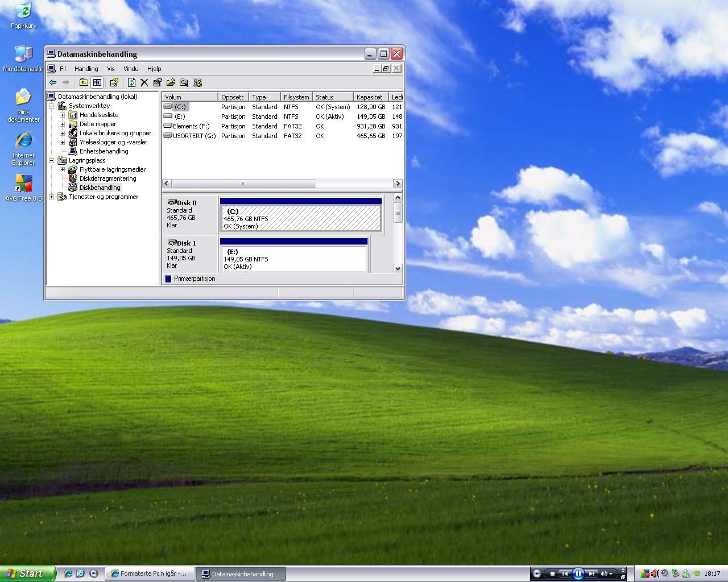This screenshot has width=728, height=582.
Task: Stop playback in media player toolbar
Action: click(552, 573)
